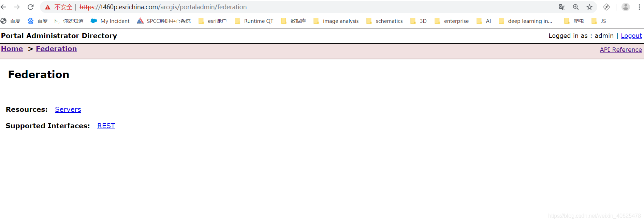Open the JS bookmark folder

599,21
